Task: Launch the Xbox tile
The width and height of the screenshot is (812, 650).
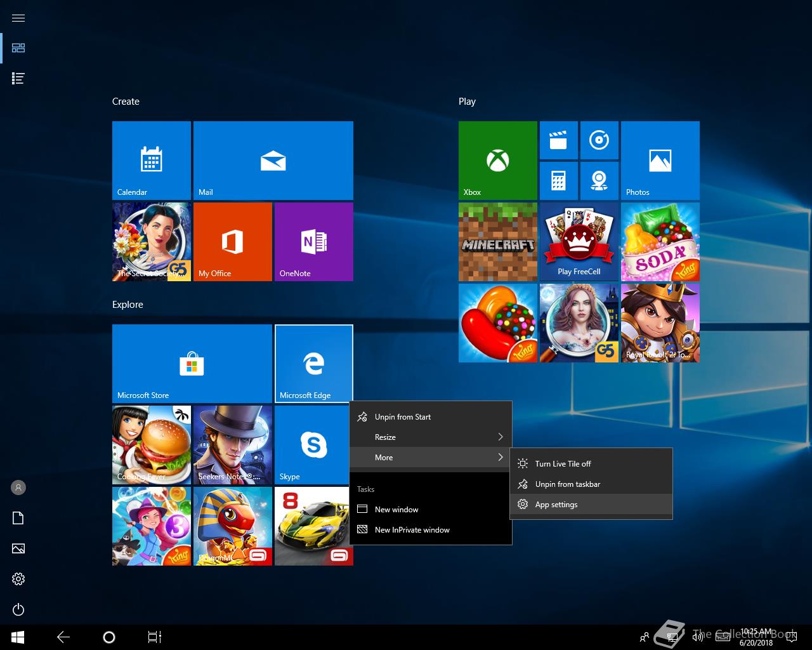Action: [498, 161]
